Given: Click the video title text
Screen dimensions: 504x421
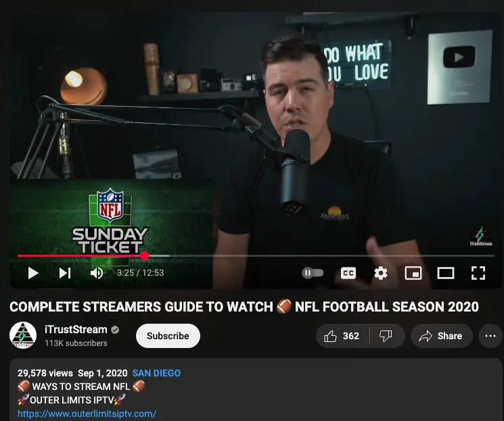Looking at the screenshot, I should tap(244, 307).
